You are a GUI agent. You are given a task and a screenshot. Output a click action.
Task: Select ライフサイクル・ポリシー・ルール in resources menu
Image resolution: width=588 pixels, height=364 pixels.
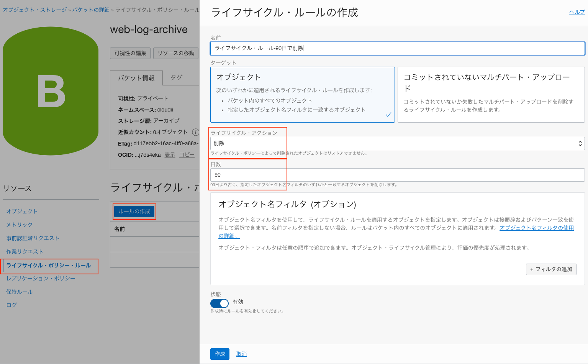coord(49,265)
